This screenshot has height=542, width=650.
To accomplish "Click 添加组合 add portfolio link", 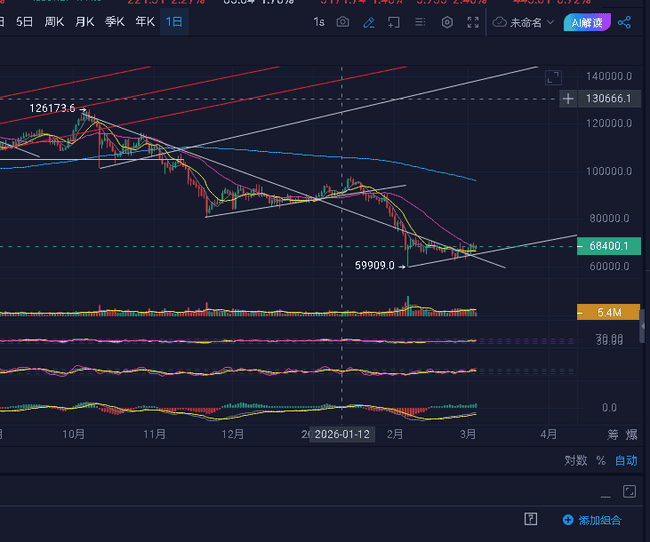I will [x=592, y=520].
